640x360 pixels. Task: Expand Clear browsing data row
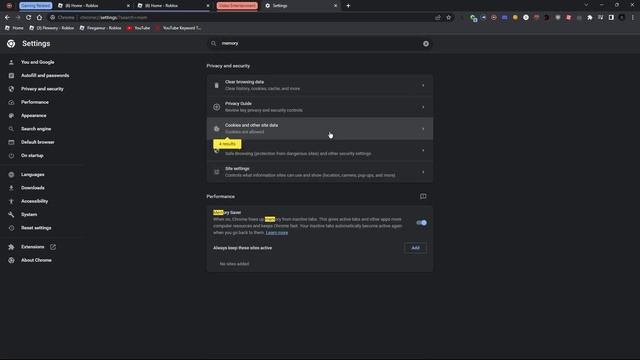tap(320, 85)
